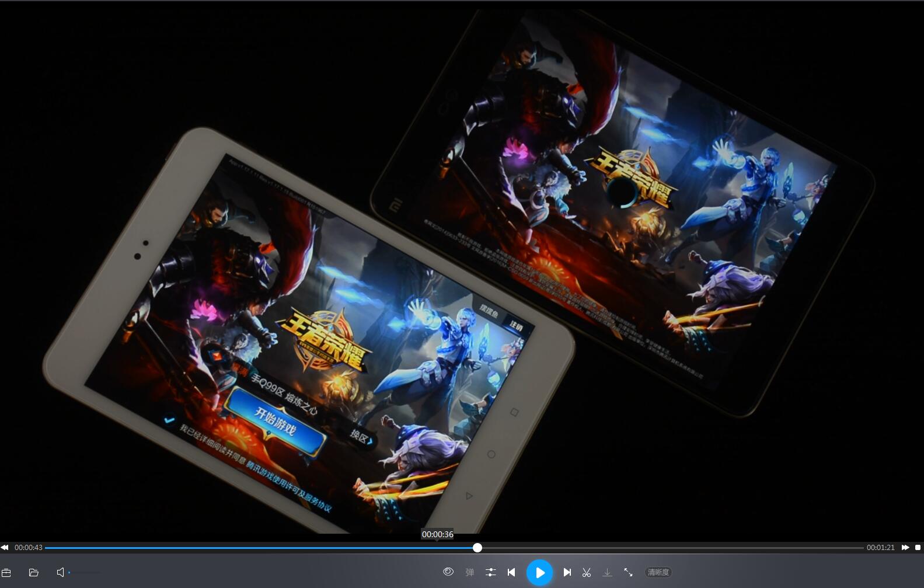Image resolution: width=924 pixels, height=588 pixels.
Task: Open the toolbox briefcase icon
Action: click(6, 573)
